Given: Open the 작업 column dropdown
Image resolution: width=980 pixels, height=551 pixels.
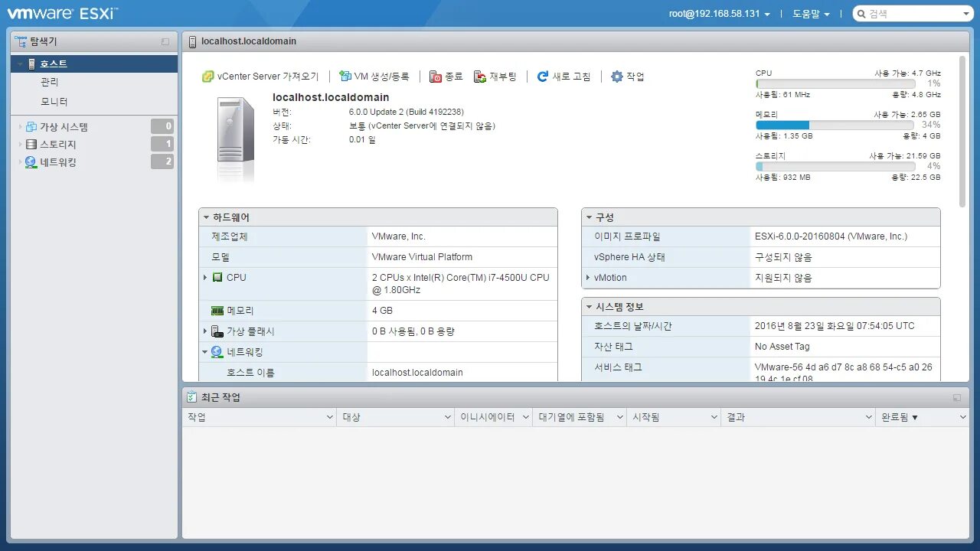Looking at the screenshot, I should click(x=329, y=417).
